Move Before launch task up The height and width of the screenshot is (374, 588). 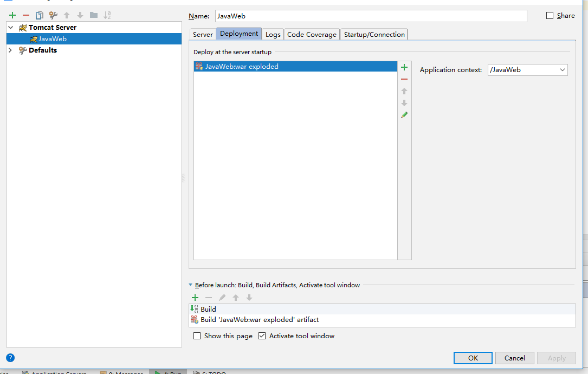(236, 298)
